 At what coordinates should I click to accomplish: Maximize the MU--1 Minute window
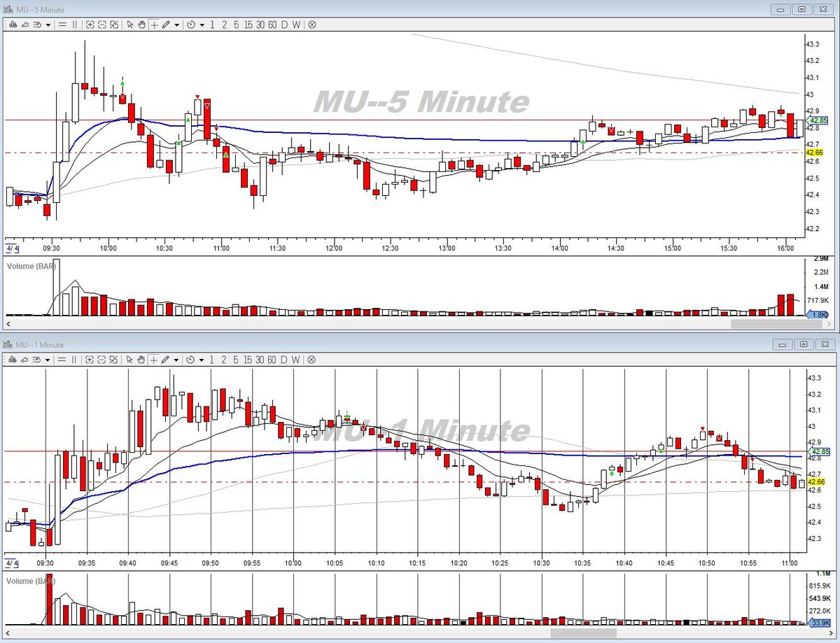pyautogui.click(x=802, y=344)
